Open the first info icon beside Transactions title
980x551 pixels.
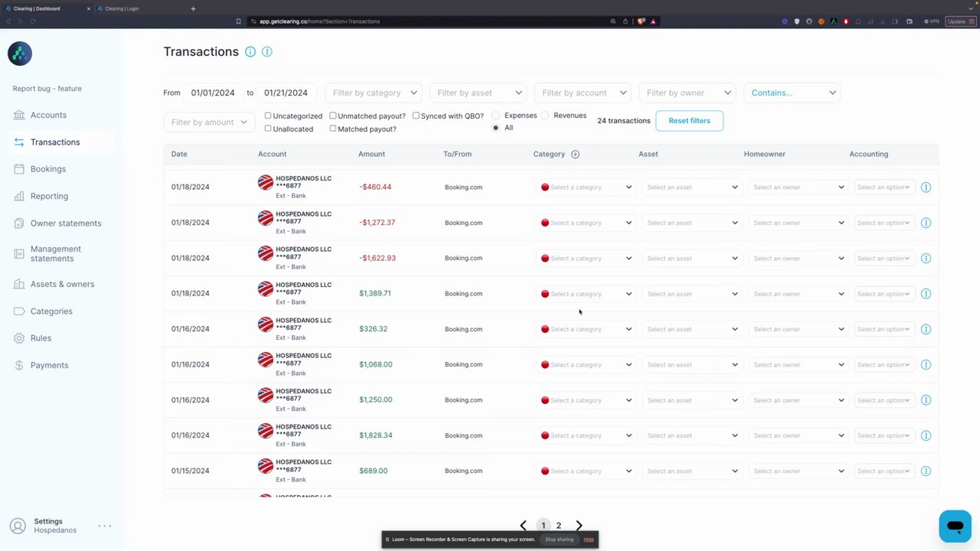(250, 52)
